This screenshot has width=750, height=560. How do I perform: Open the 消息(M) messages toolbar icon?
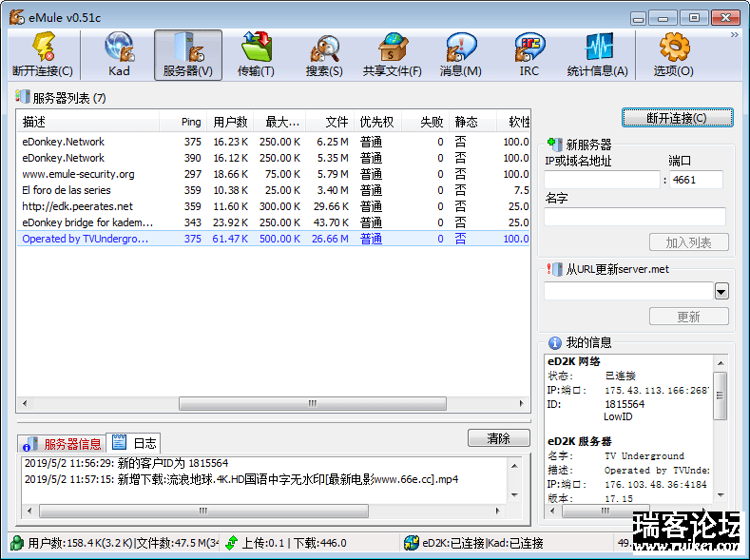[461, 55]
